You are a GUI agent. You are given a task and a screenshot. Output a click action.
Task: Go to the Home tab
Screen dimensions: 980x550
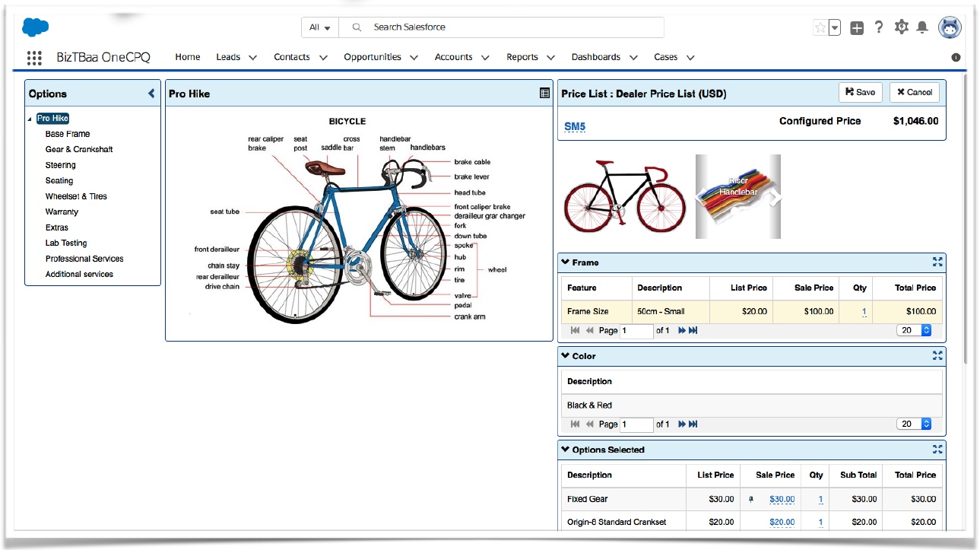click(x=188, y=57)
